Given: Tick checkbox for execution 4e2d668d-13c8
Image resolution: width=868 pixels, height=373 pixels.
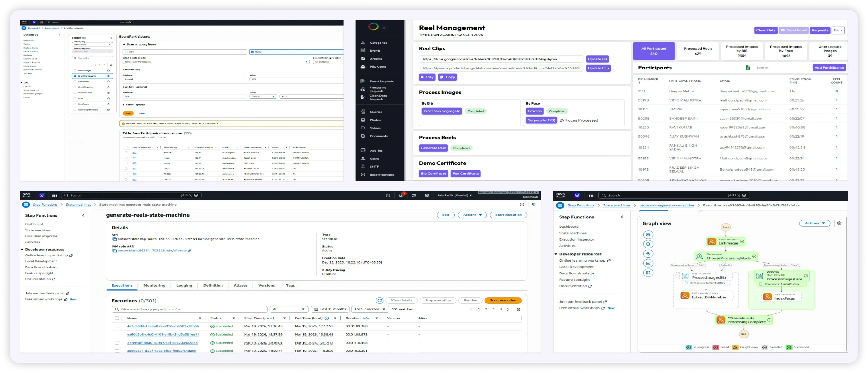Looking at the screenshot, I should pos(117,326).
